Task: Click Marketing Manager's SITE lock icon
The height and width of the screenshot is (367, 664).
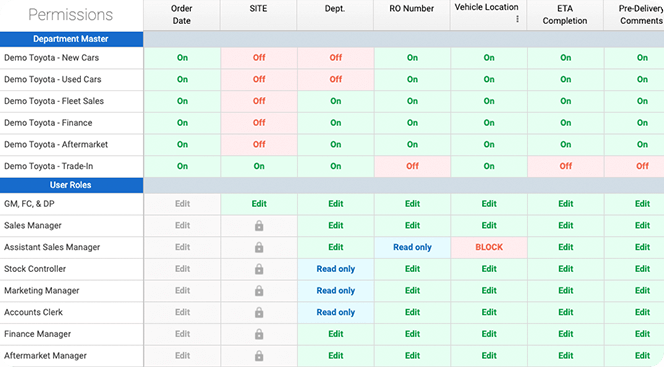Action: coord(259,291)
